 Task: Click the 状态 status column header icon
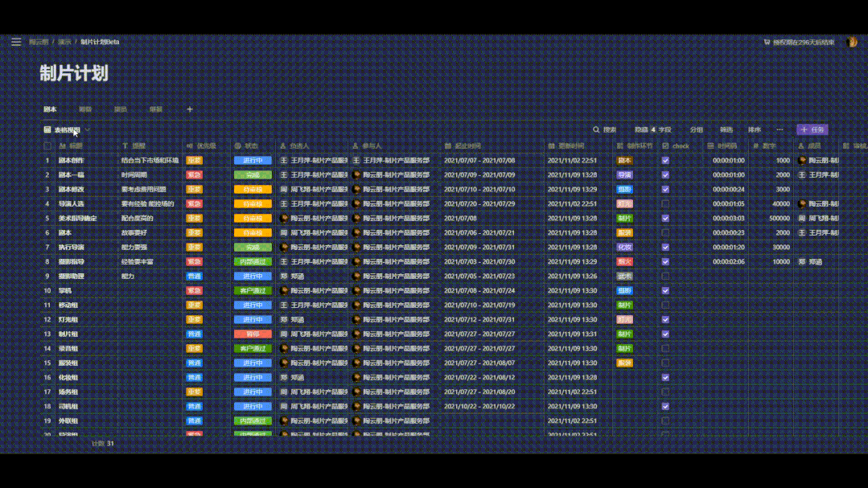coord(238,146)
